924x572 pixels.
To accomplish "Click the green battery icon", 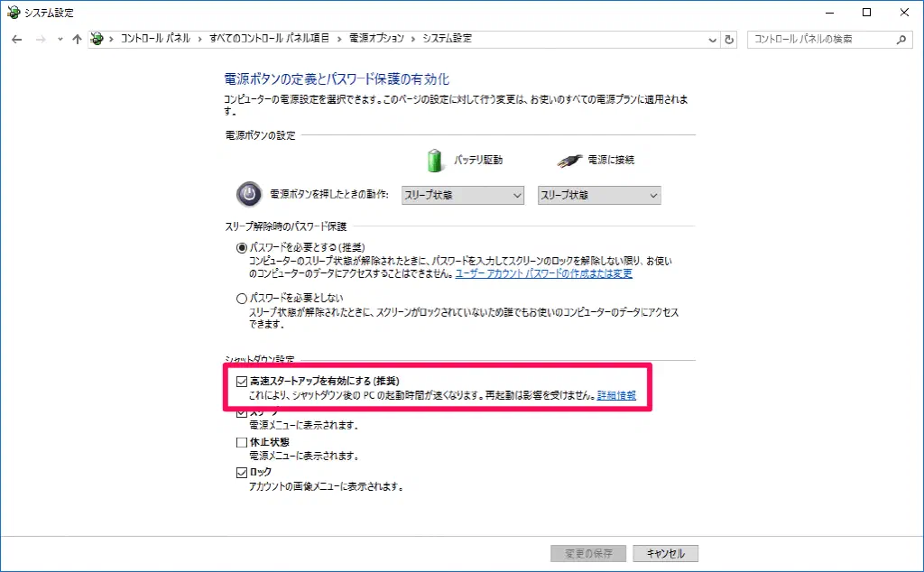I will pyautogui.click(x=435, y=161).
